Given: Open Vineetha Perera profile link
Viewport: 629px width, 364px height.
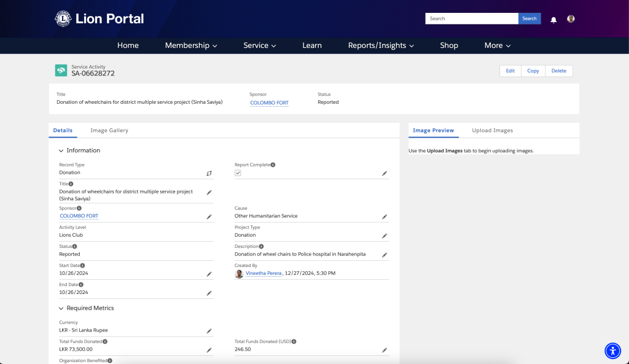Looking at the screenshot, I should tap(264, 273).
